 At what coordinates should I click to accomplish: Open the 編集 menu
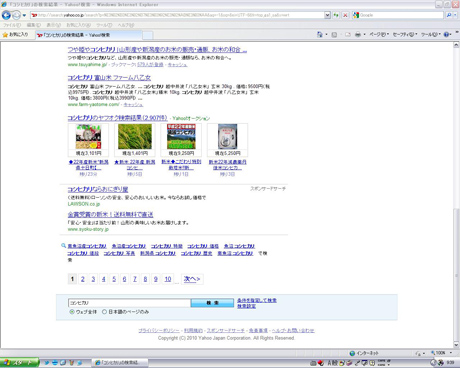33,25
